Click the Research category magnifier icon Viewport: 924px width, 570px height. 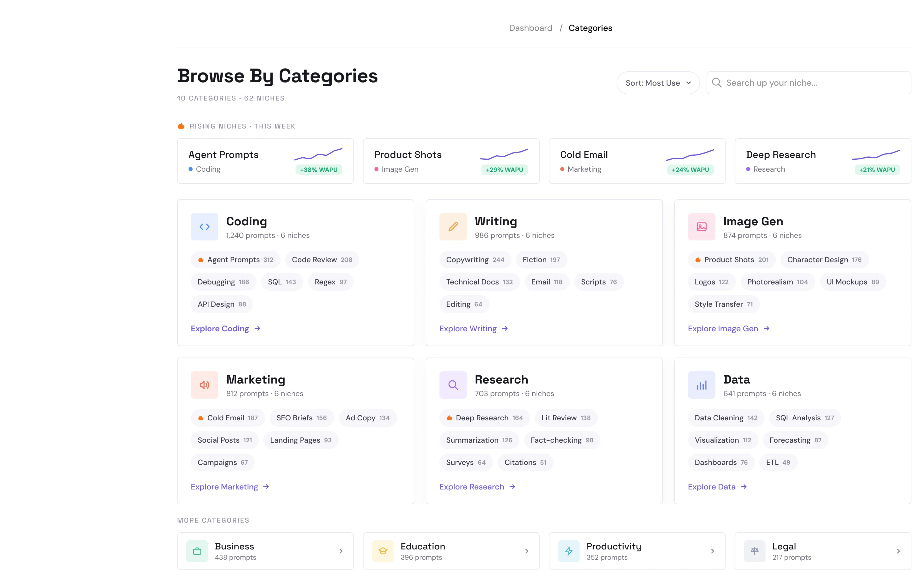[x=453, y=385]
